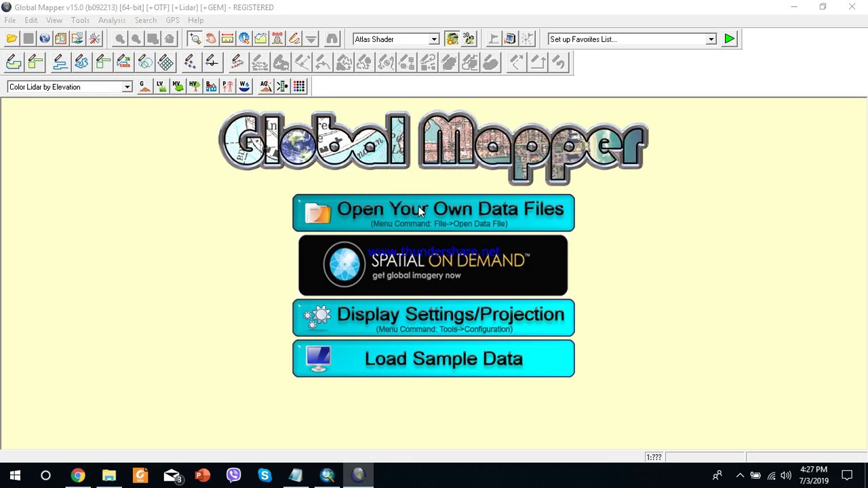Open Windows Start menu
Image resolution: width=868 pixels, height=488 pixels.
(15, 475)
